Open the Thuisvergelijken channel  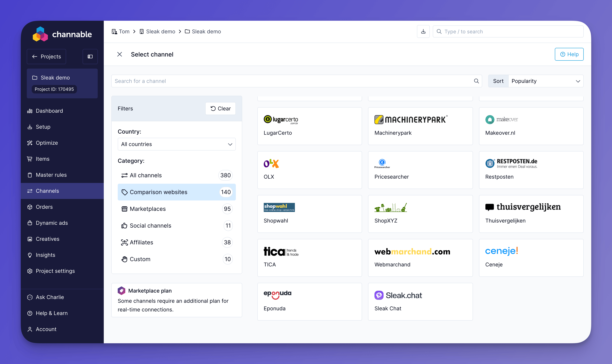coord(531,214)
